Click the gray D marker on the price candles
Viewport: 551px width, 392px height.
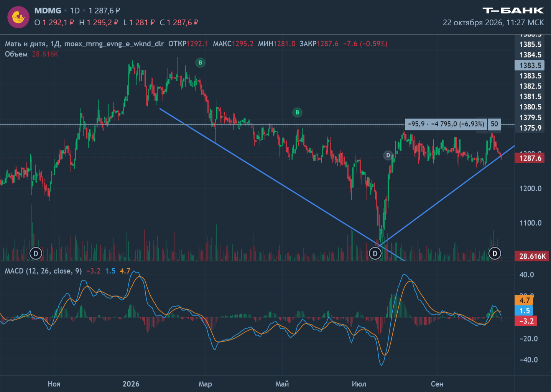[x=388, y=155]
